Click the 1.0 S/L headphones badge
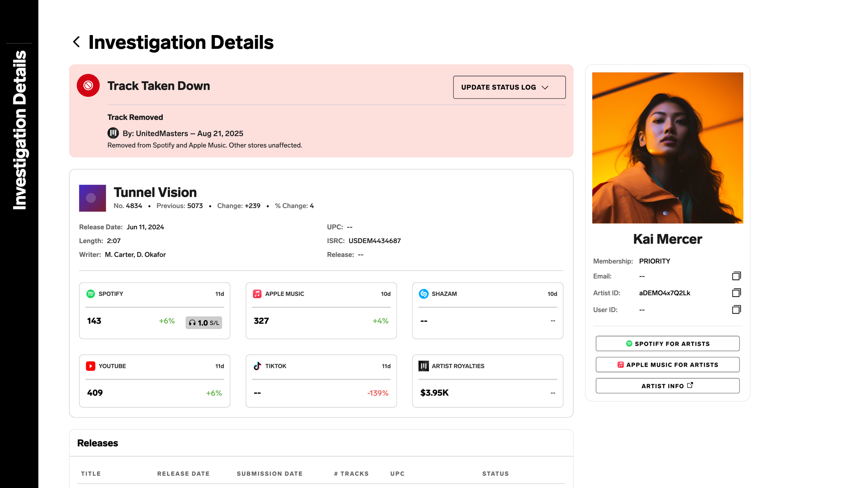Screen dimensions: 868x488 coord(204,323)
